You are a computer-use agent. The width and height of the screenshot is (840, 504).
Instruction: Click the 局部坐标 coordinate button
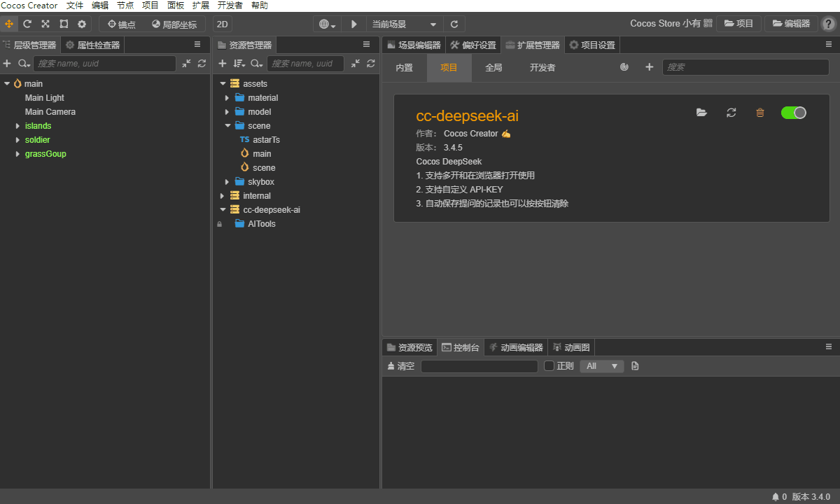pos(174,24)
